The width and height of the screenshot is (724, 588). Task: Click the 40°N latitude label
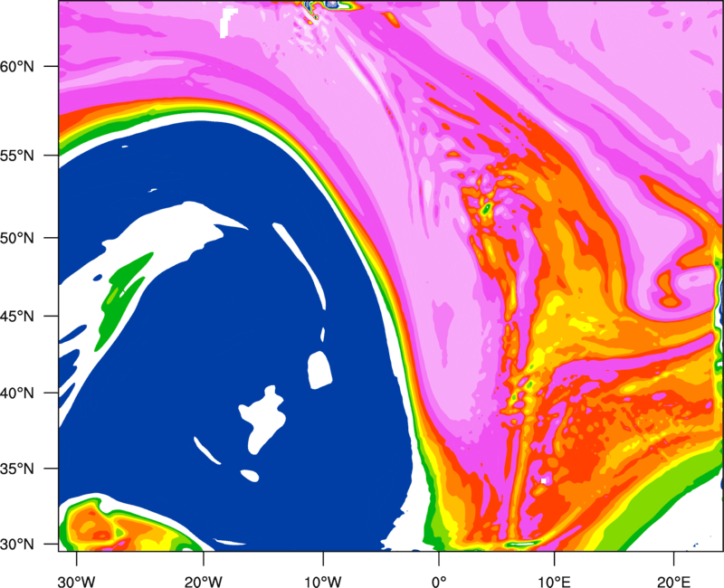click(17, 394)
